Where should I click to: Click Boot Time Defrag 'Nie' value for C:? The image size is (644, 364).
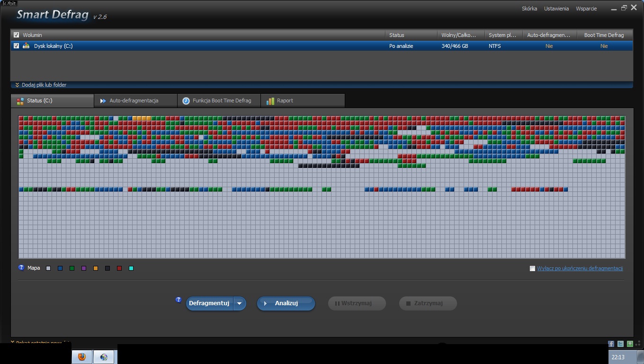604,46
